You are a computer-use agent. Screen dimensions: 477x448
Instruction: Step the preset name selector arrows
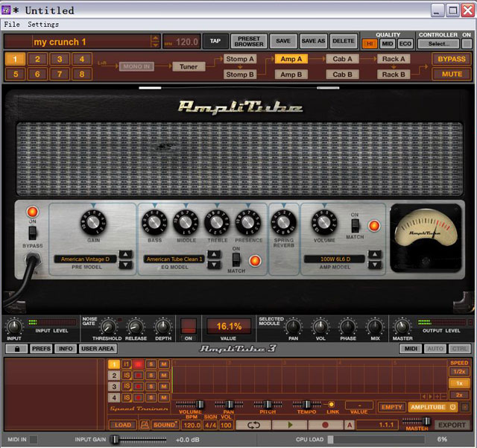pos(155,42)
